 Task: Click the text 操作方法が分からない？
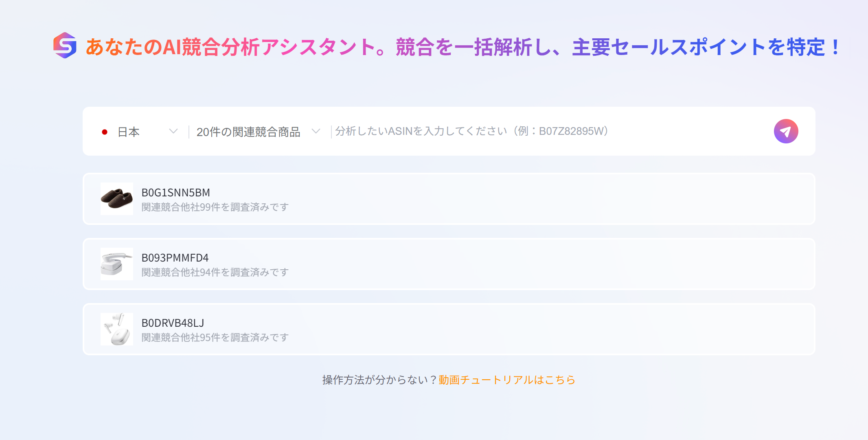click(x=380, y=380)
